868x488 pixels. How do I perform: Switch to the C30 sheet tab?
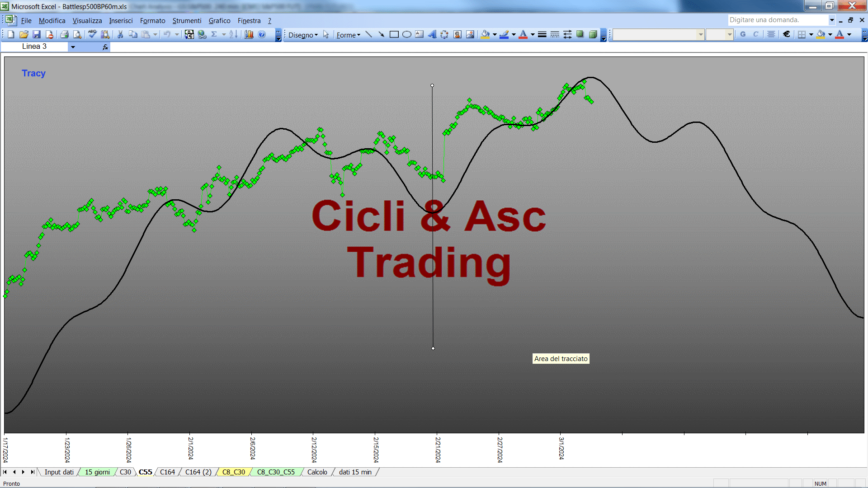click(125, 472)
